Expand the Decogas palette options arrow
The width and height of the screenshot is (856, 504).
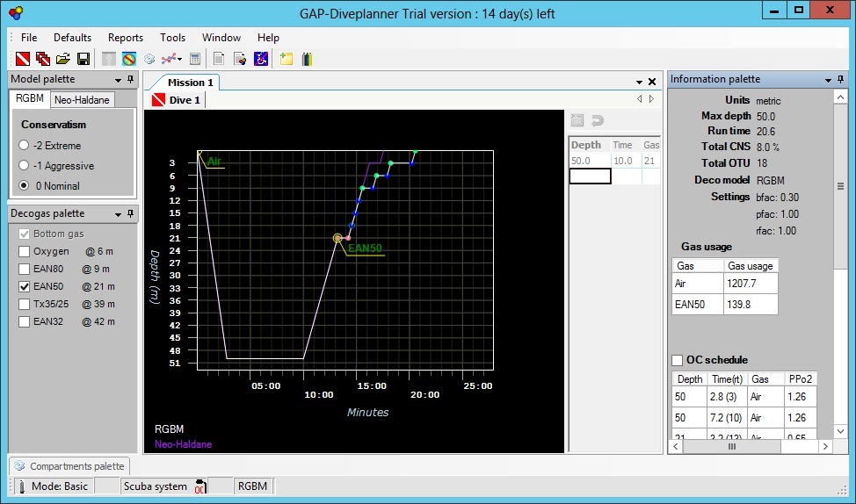click(x=118, y=214)
